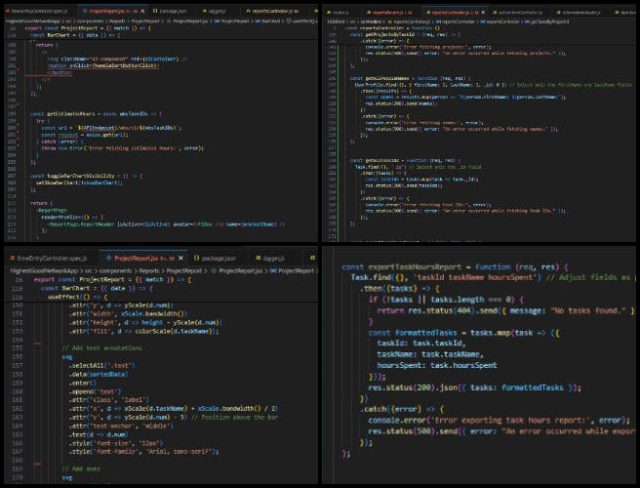Click the braces icon on the bottom-left package.json tab
Screen dimensions: 640x488
coord(193,258)
